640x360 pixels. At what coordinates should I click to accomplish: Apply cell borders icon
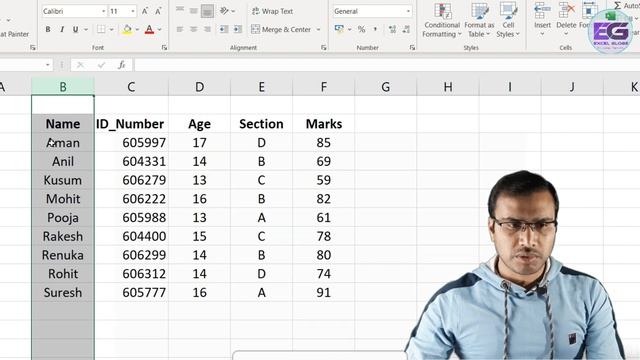(101, 29)
